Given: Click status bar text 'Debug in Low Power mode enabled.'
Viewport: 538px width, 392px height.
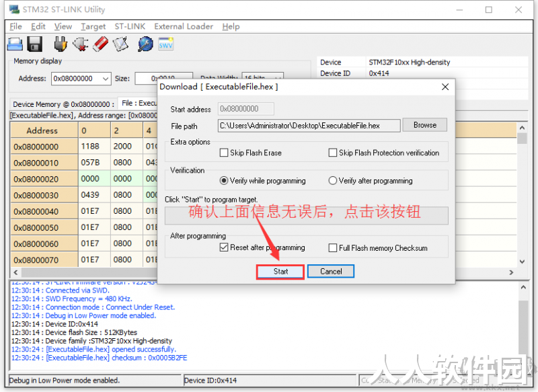Looking at the screenshot, I should [65, 381].
